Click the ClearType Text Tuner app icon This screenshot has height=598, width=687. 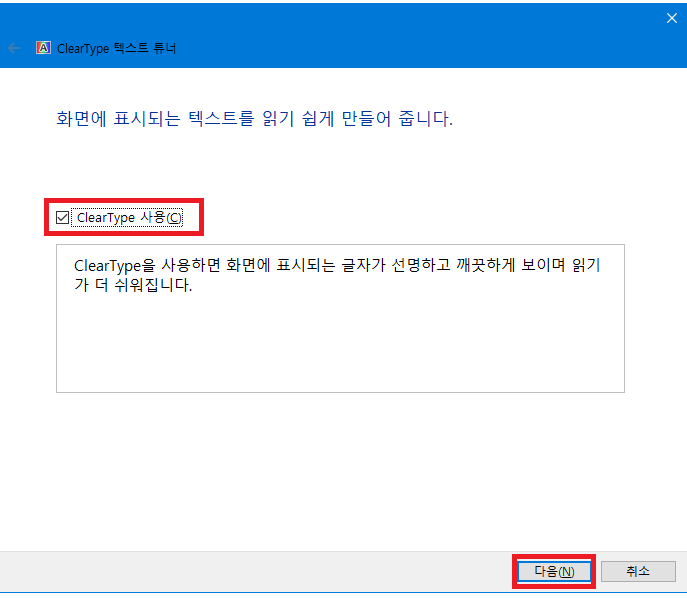(x=43, y=48)
